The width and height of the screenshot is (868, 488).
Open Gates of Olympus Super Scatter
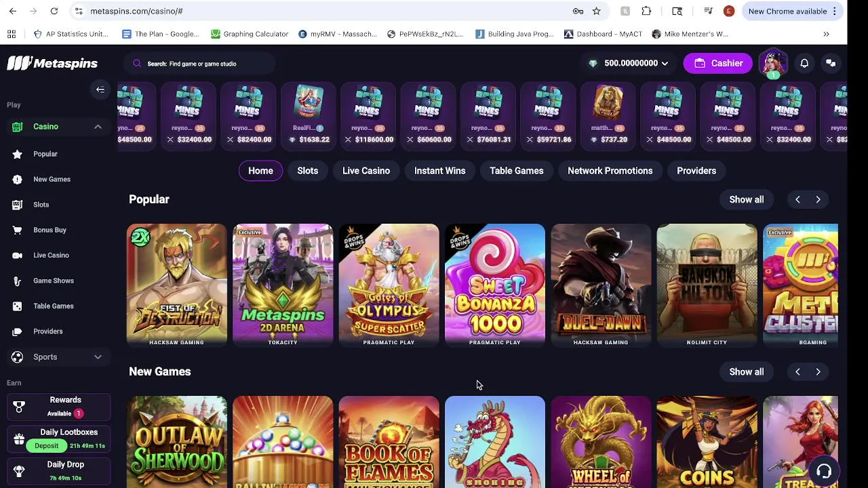(389, 285)
